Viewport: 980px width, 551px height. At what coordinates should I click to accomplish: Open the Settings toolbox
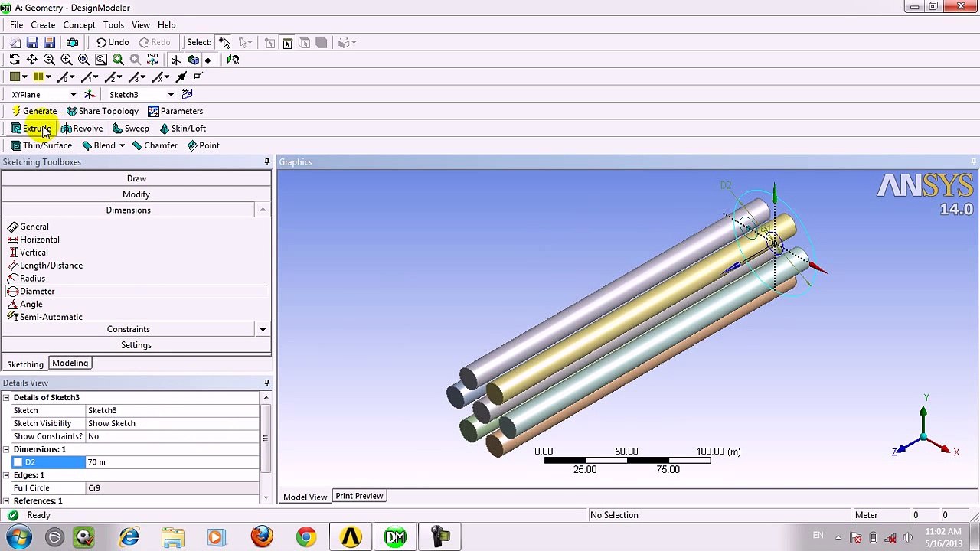(136, 345)
